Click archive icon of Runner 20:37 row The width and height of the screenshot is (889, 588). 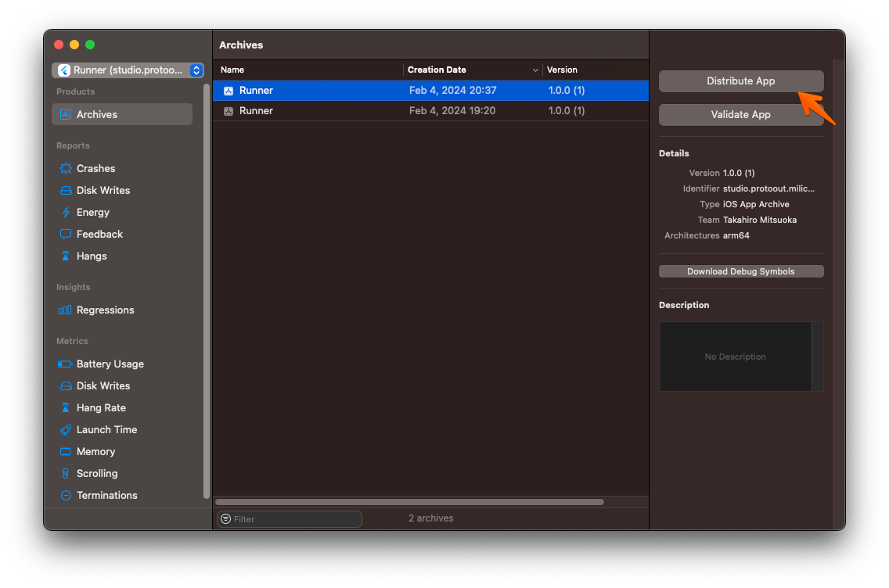[229, 91]
